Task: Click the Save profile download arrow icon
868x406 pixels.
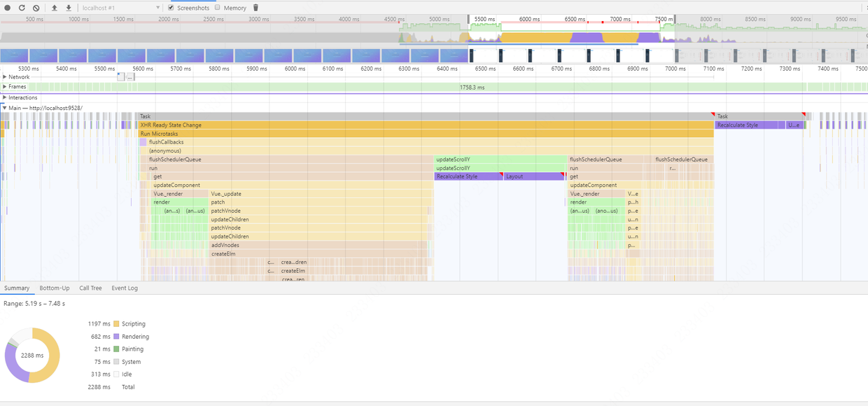Action: tap(69, 8)
